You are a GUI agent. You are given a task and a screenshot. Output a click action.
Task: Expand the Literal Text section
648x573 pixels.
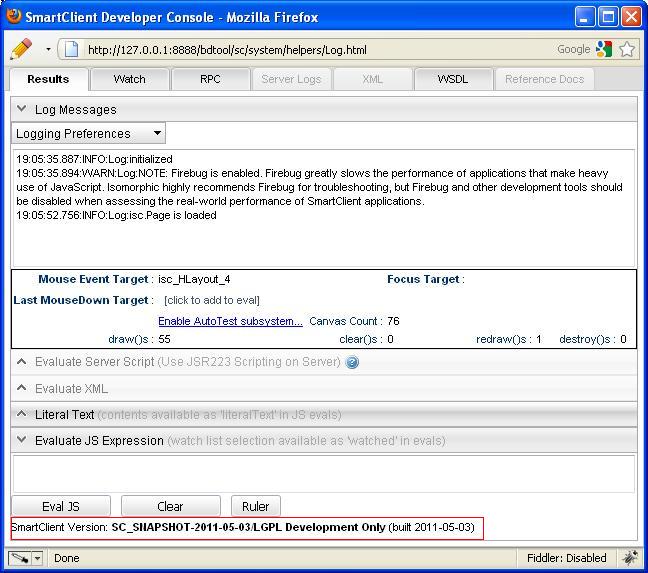pyautogui.click(x=22, y=414)
